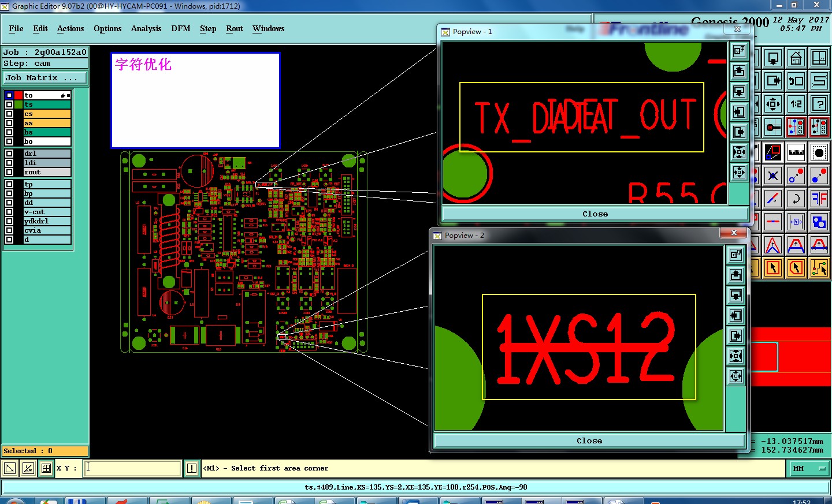Open the DFM menu
832x504 pixels.
pyautogui.click(x=181, y=28)
